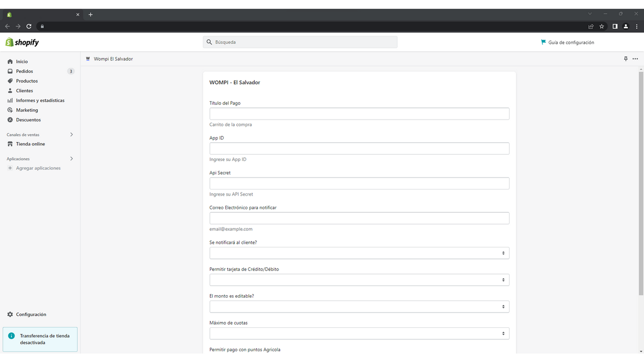Click Agregar aplicaciones
Screen dimensions: 644x362
tap(38, 168)
